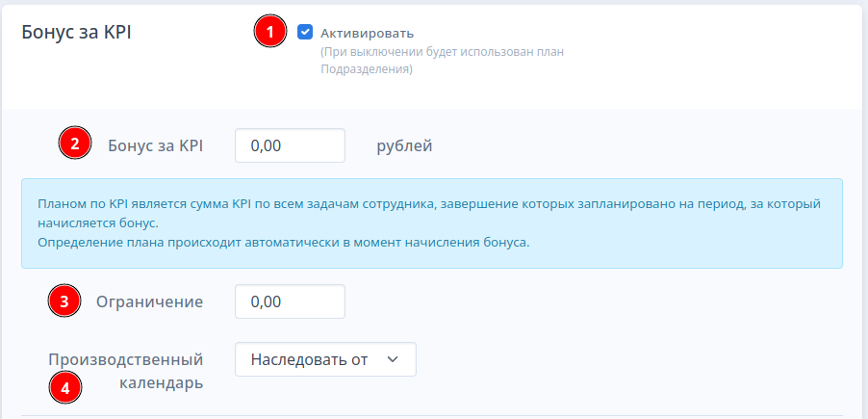
Task: Click the red marker number 3
Action: pyautogui.click(x=64, y=301)
